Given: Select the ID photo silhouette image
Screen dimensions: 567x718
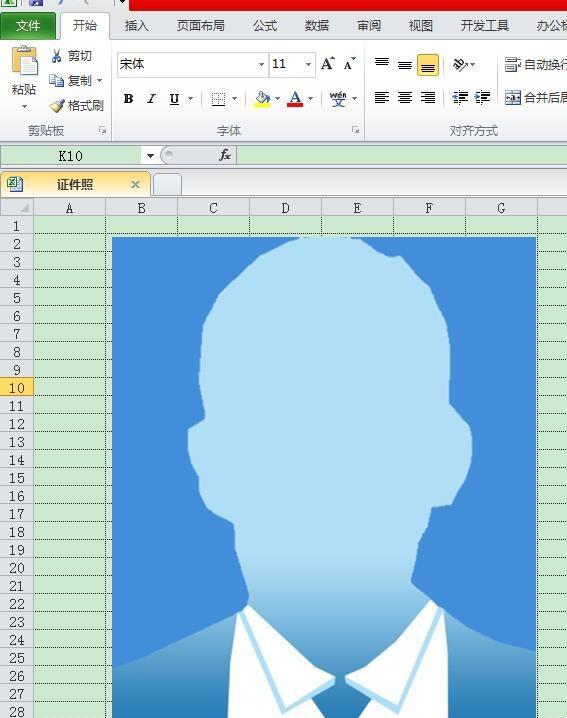Looking at the screenshot, I should pyautogui.click(x=324, y=477).
